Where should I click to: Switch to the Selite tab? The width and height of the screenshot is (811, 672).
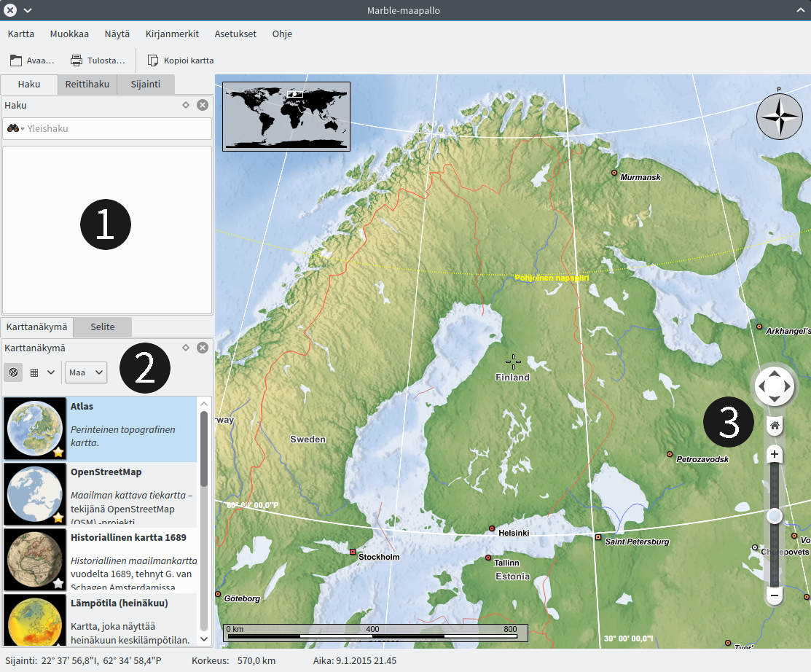[103, 327]
